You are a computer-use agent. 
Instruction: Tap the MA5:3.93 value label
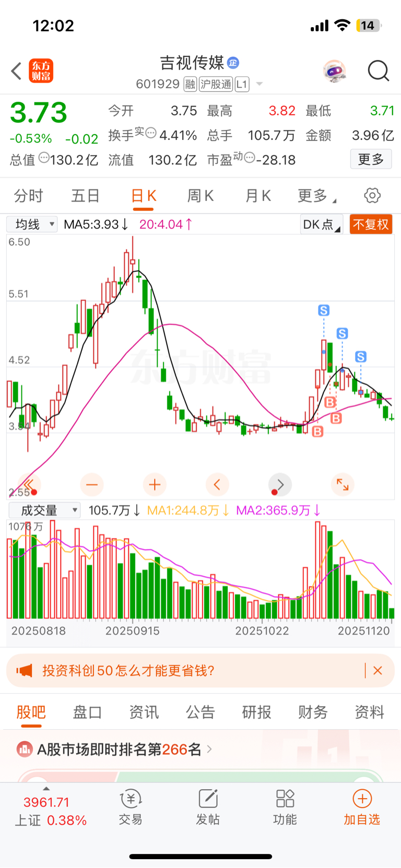[96, 224]
